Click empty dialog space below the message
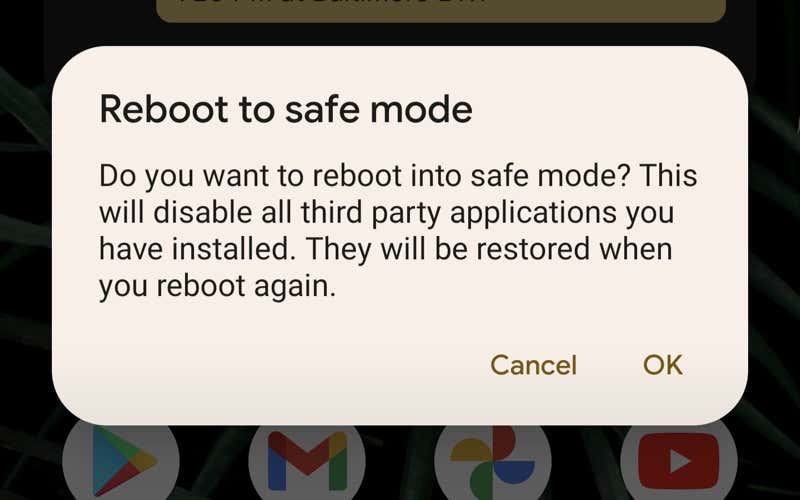800x500 pixels. [x=398, y=324]
